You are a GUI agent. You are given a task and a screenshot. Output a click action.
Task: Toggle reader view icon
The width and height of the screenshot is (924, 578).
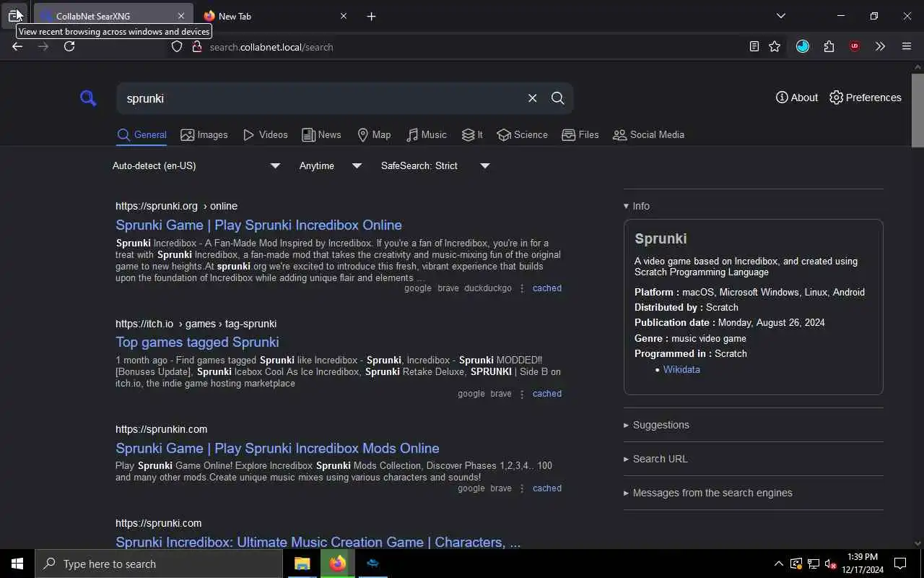point(754,46)
